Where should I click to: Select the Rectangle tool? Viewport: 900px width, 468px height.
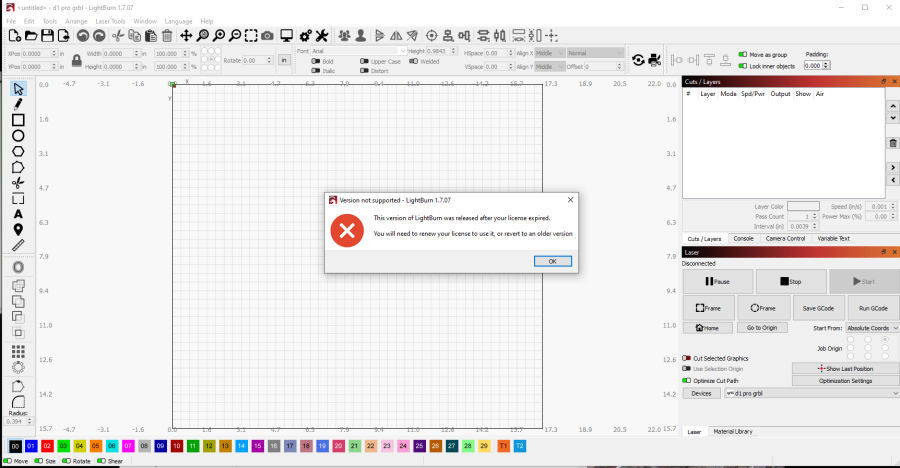click(18, 119)
